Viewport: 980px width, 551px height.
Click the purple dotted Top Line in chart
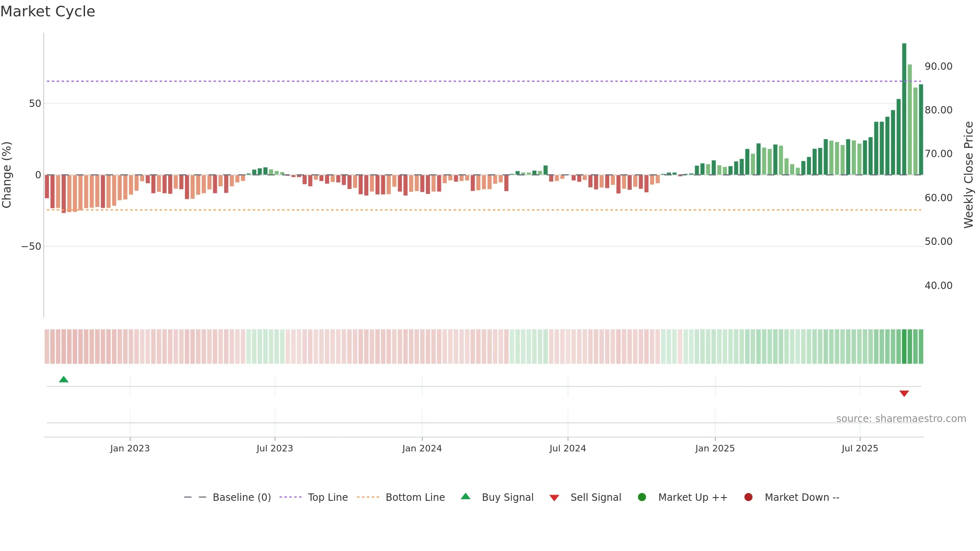pos(484,81)
